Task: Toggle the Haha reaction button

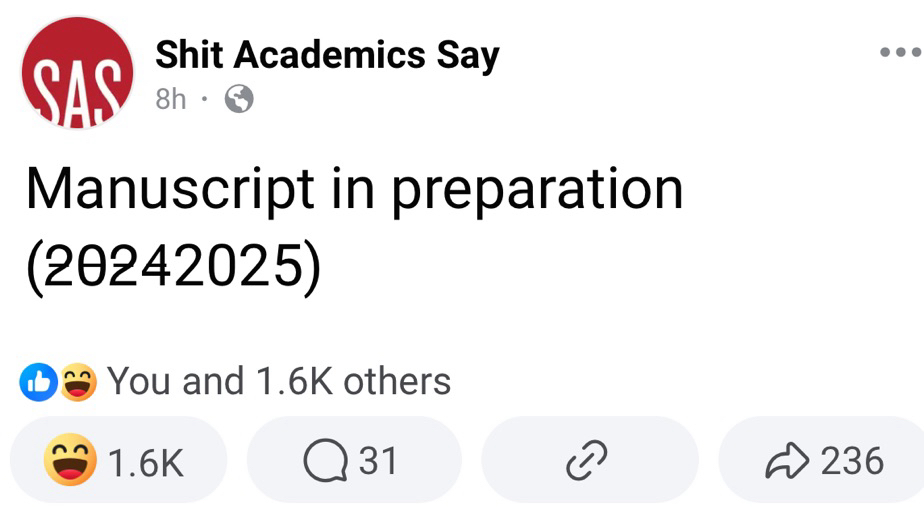Action: tap(118, 461)
